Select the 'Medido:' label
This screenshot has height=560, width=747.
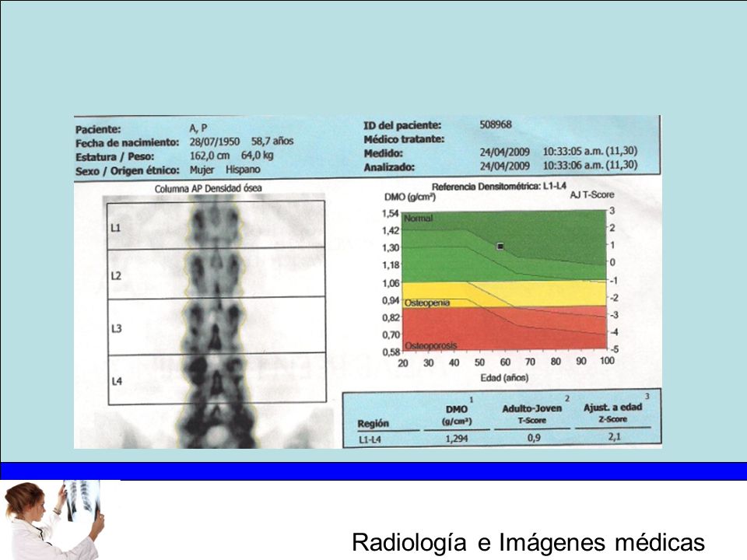tap(384, 153)
